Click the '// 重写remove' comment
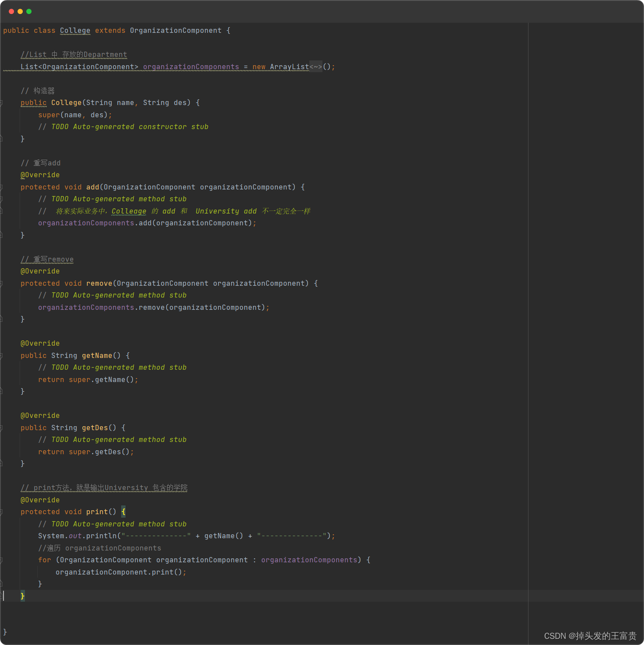Image resolution: width=644 pixels, height=645 pixels. pos(47,259)
